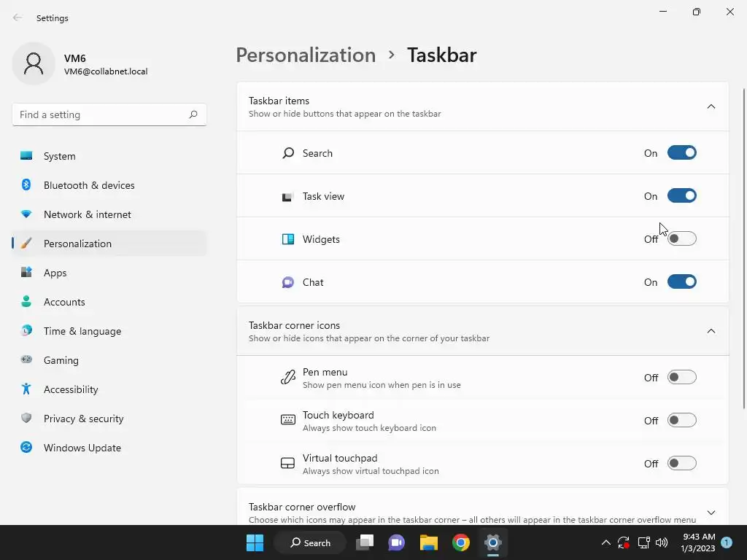Click the magnifier in Find a setting box
The width and height of the screenshot is (747, 560).
tap(193, 114)
